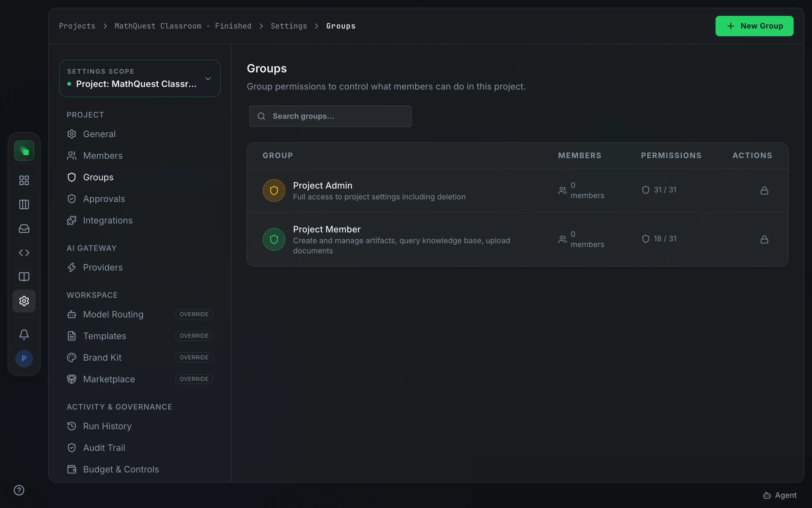The width and height of the screenshot is (812, 508).
Task: Open the dashboard grid icon in rail
Action: pos(24,180)
